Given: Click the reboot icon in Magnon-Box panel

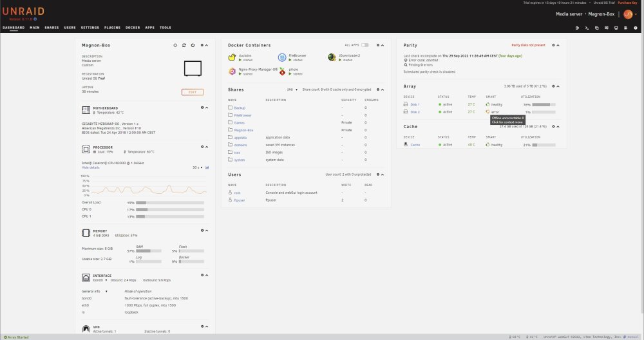Looking at the screenshot, I should coord(184,45).
